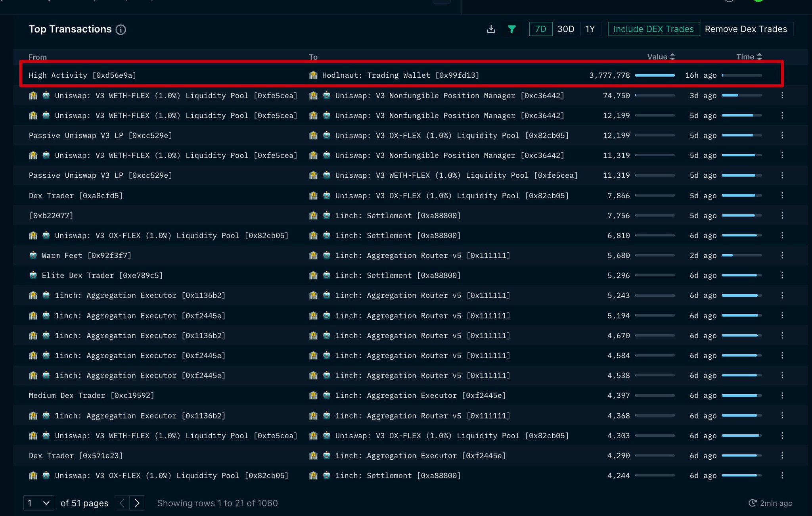Click value bar for the 3,777,778 transaction
The height and width of the screenshot is (516, 812).
655,75
